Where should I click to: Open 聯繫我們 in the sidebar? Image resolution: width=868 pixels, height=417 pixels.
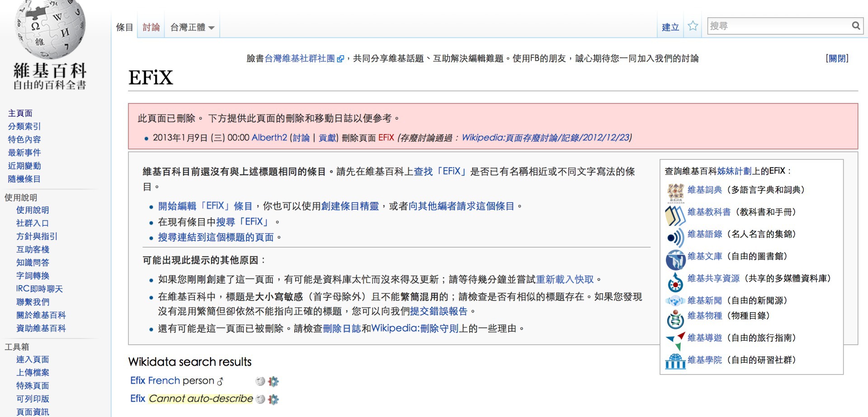pos(33,301)
